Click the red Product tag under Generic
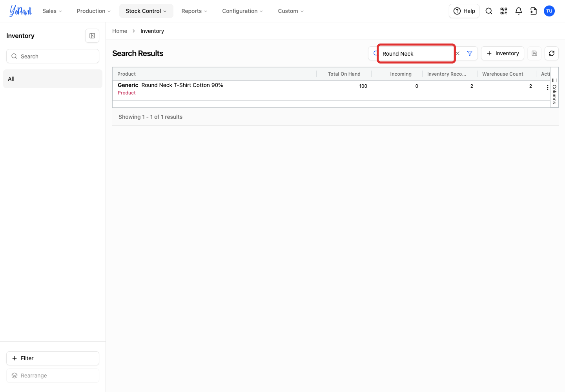The image size is (565, 392). [127, 93]
